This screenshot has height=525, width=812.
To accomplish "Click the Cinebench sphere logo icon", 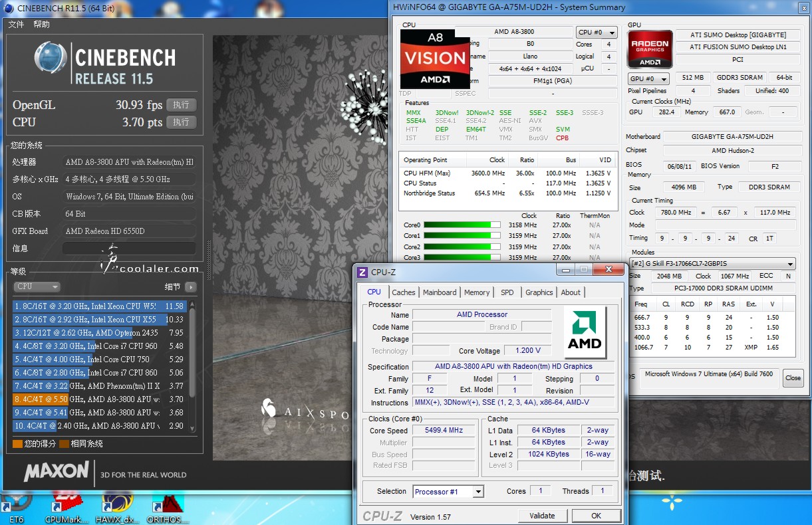I will tap(51, 58).
